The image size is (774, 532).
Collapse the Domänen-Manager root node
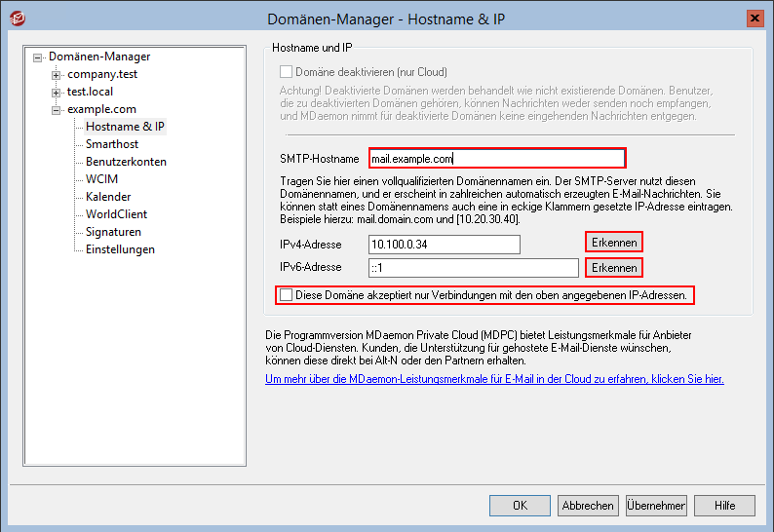coord(38,57)
